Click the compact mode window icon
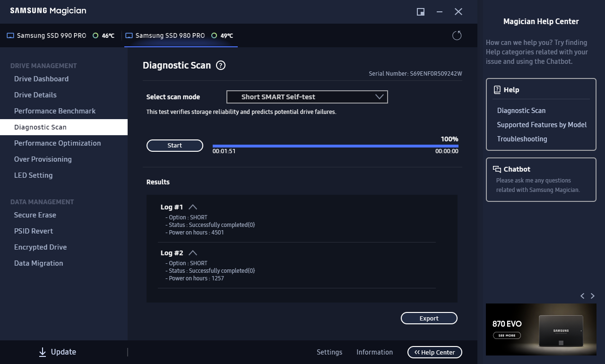605x364 pixels. (x=421, y=12)
